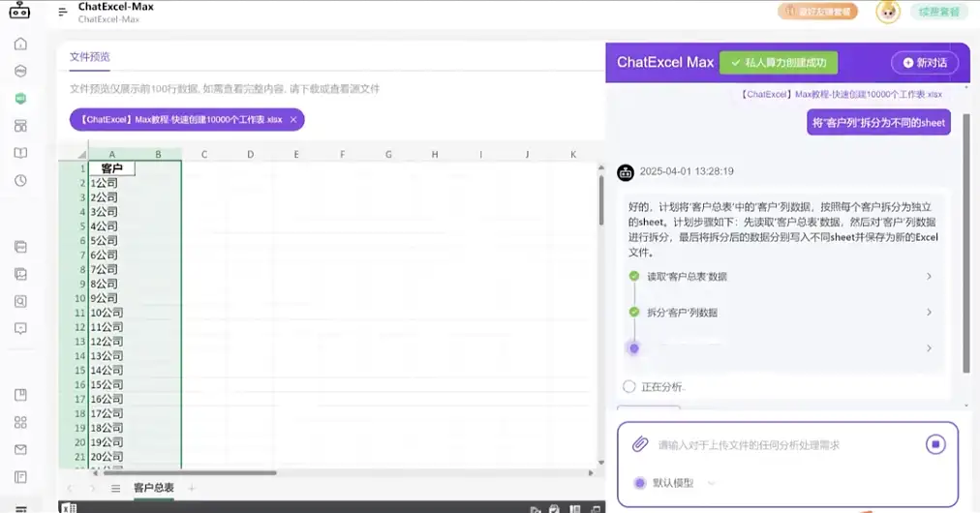The image size is (980, 513).
Task: Click the step label 读取'客户总表'数据
Action: 687,276
